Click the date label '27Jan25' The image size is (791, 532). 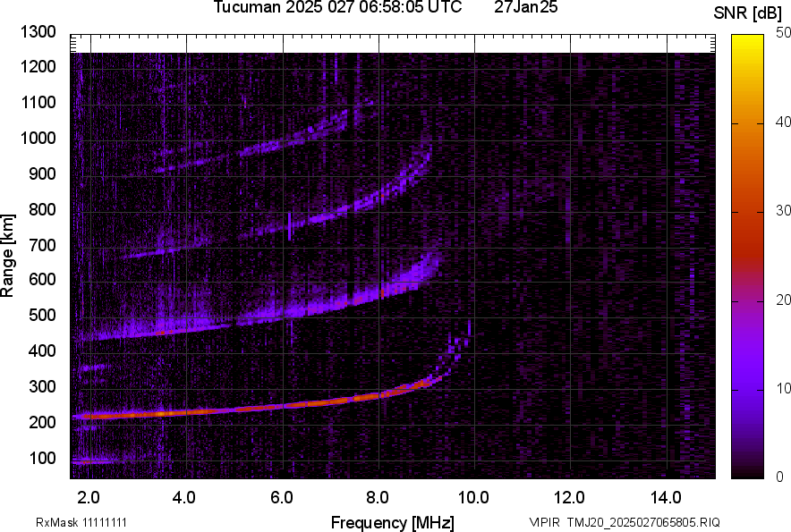(525, 7)
